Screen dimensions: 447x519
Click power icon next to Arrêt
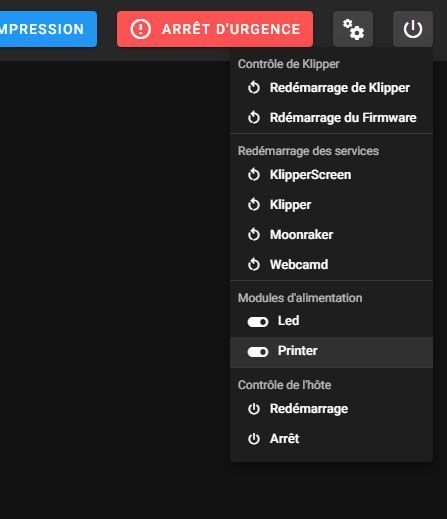254,439
